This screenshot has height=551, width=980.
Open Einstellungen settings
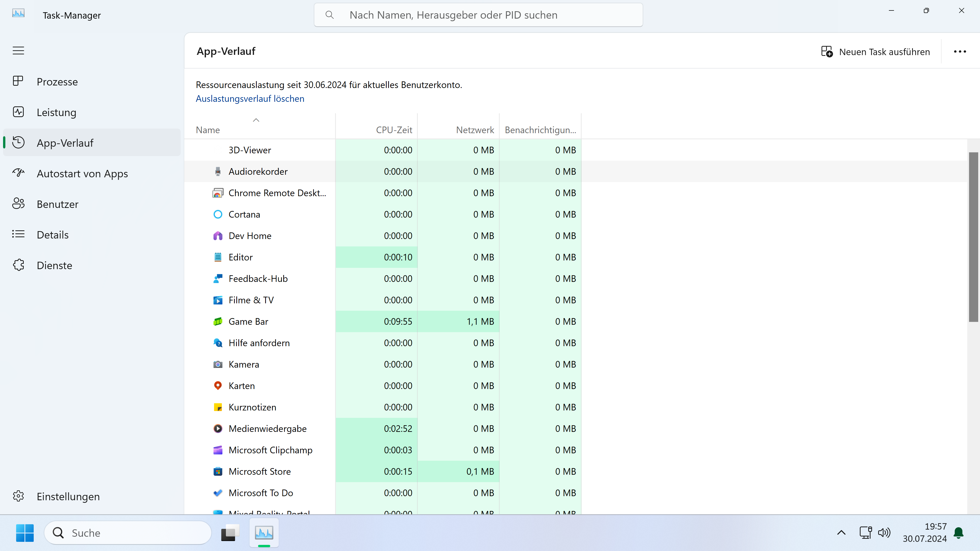pos(68,497)
